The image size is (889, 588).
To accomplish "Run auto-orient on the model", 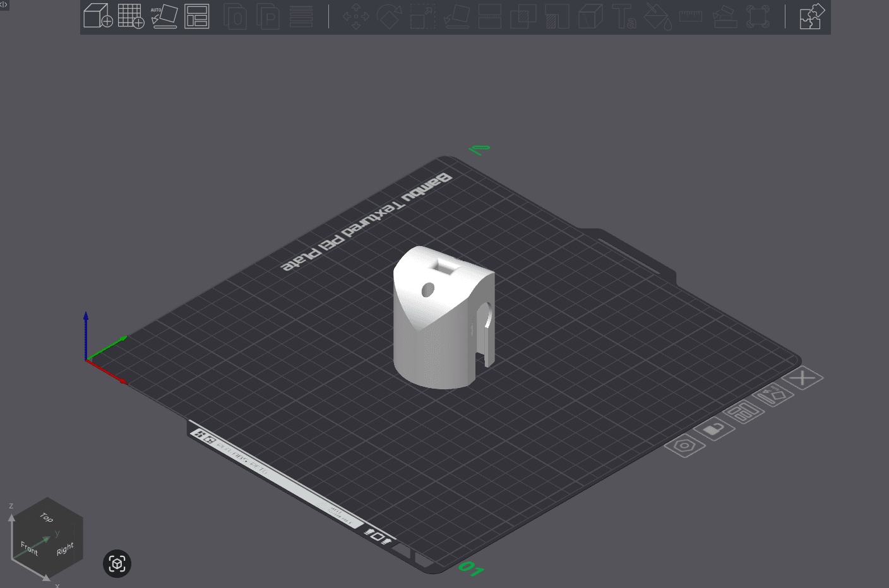I will [164, 16].
